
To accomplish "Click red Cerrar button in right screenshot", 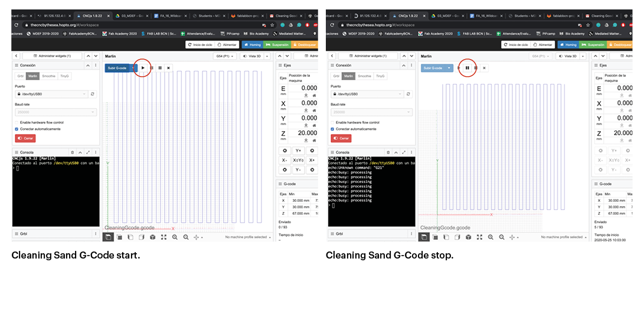I will [341, 138].
